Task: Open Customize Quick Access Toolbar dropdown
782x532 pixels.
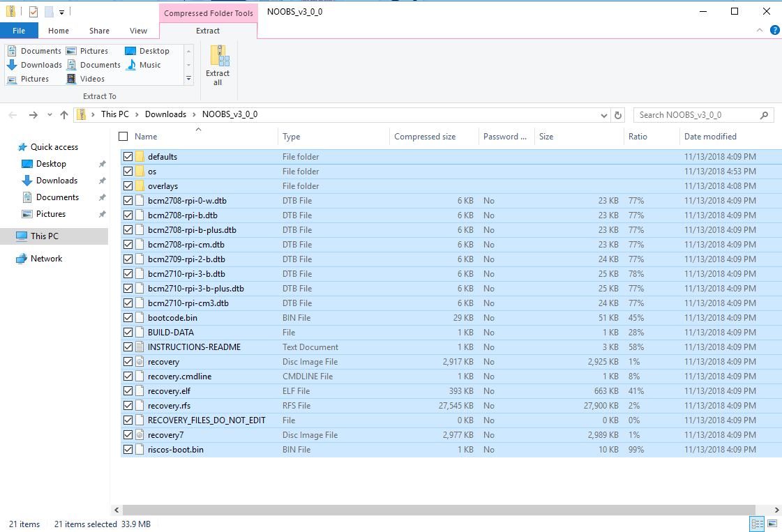Action: pos(61,12)
